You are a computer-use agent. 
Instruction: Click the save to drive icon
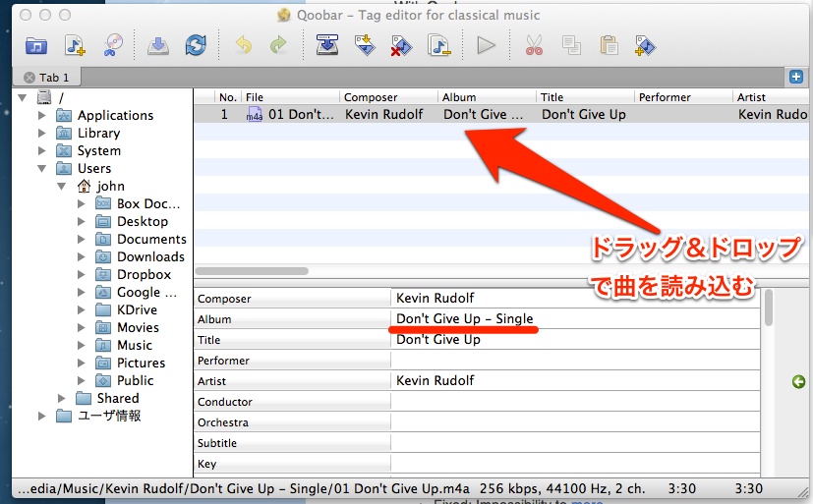(158, 45)
